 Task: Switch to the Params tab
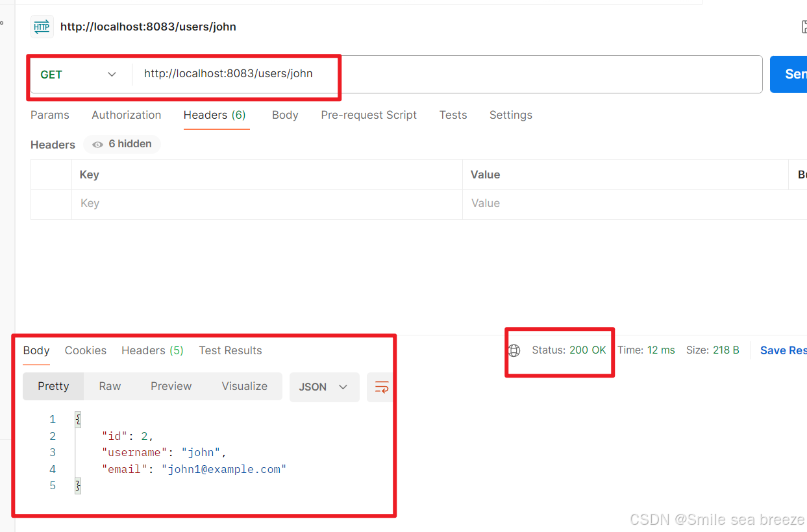(x=50, y=115)
